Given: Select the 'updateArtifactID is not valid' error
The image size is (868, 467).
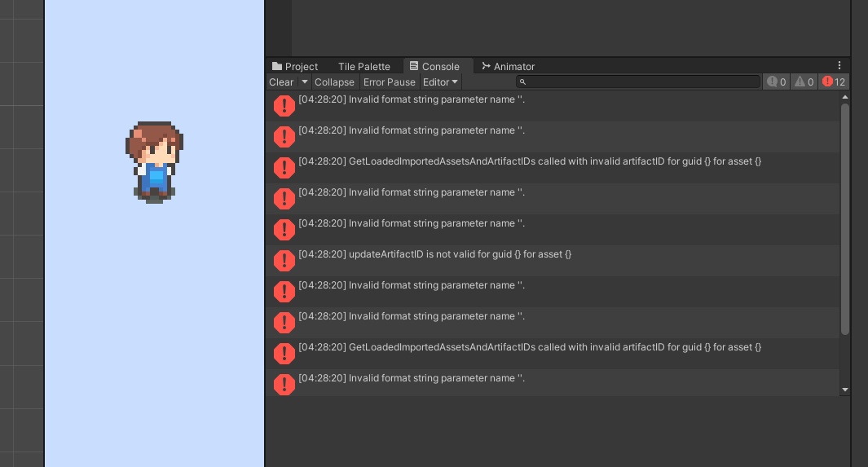Looking at the screenshot, I should point(553,261).
